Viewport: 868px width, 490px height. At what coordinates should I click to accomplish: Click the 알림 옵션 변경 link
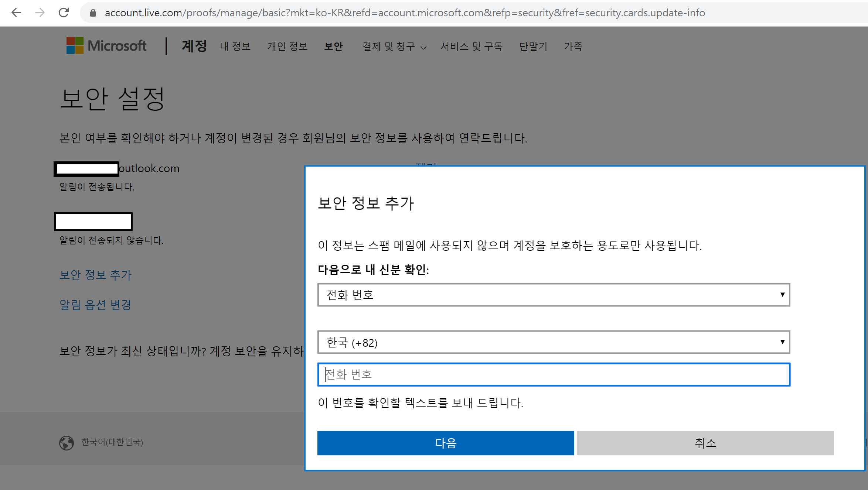click(x=95, y=305)
